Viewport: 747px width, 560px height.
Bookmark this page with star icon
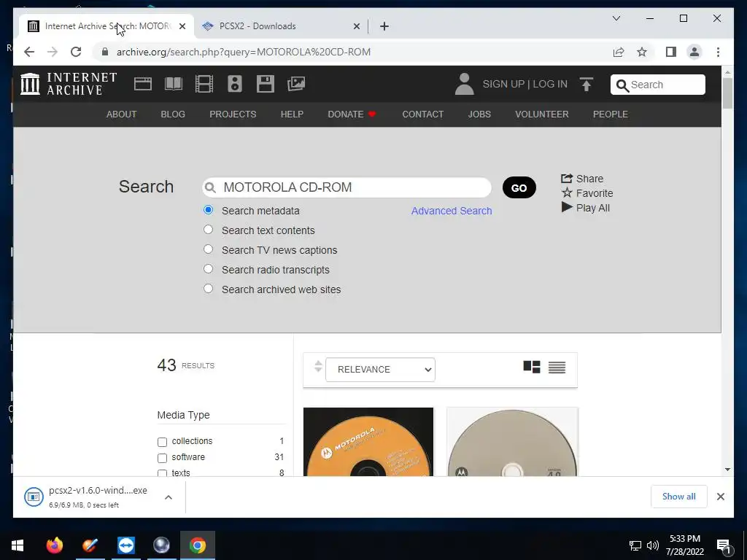642,52
